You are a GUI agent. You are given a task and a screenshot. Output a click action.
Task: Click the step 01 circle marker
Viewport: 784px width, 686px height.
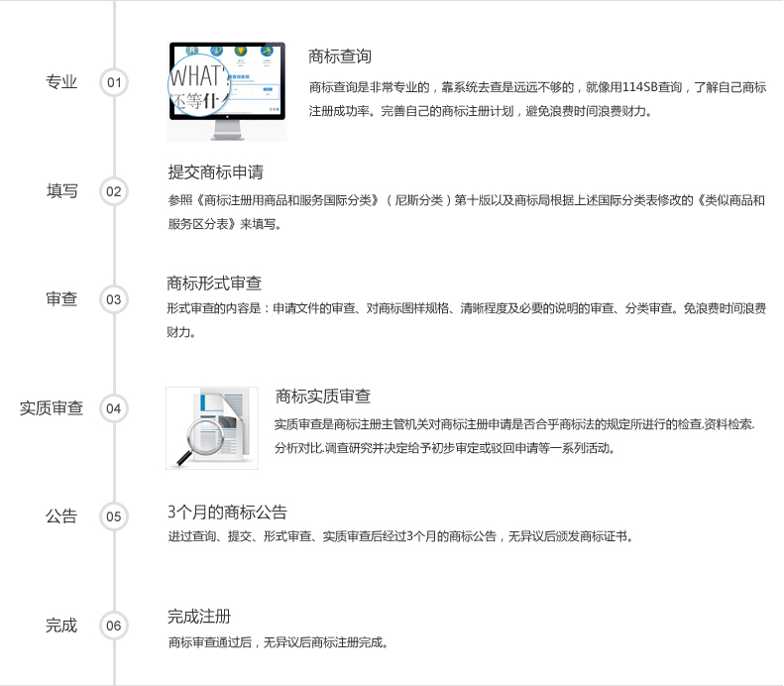114,82
